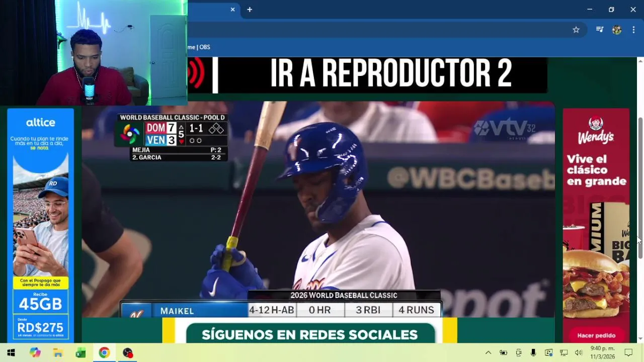This screenshot has height=362, width=644.
Task: Open the taskbar clock and calendar
Action: (602, 352)
